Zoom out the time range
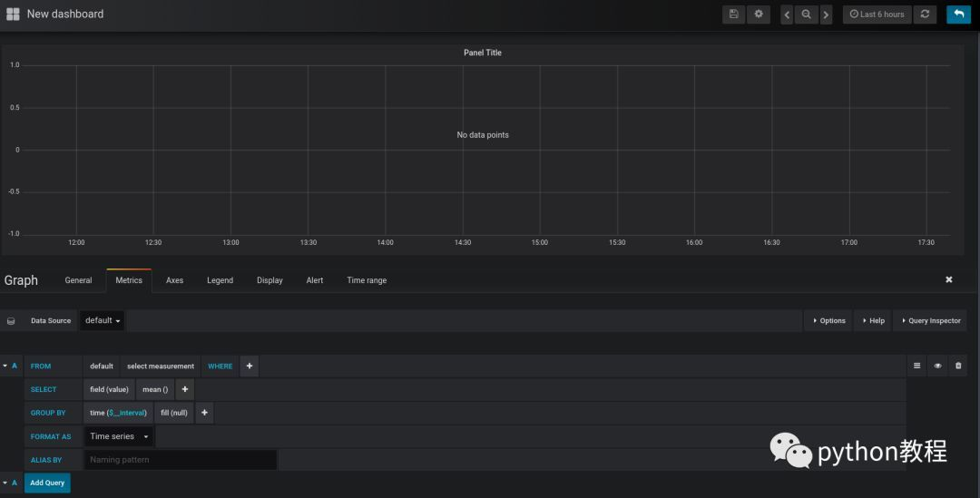 (807, 15)
